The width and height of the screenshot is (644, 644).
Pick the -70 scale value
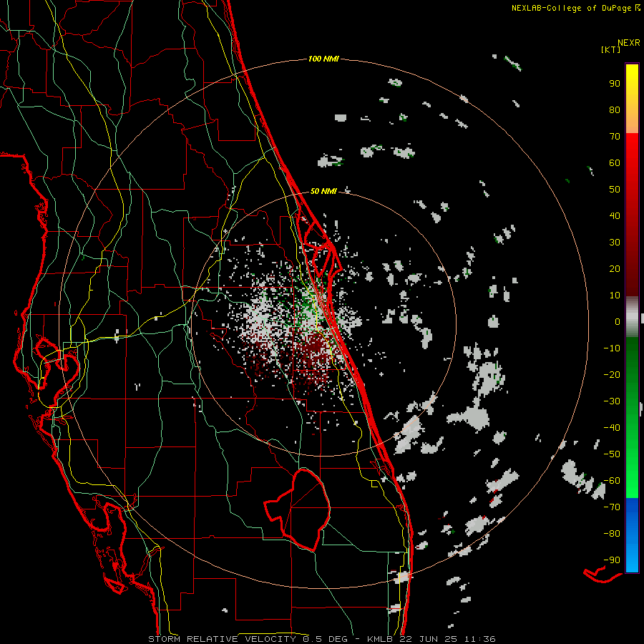(612, 507)
